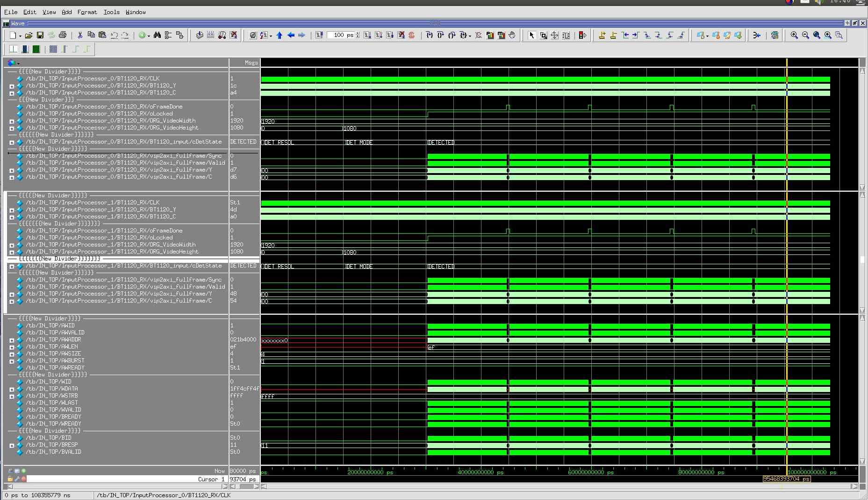Open the Tools menu

[x=111, y=12]
